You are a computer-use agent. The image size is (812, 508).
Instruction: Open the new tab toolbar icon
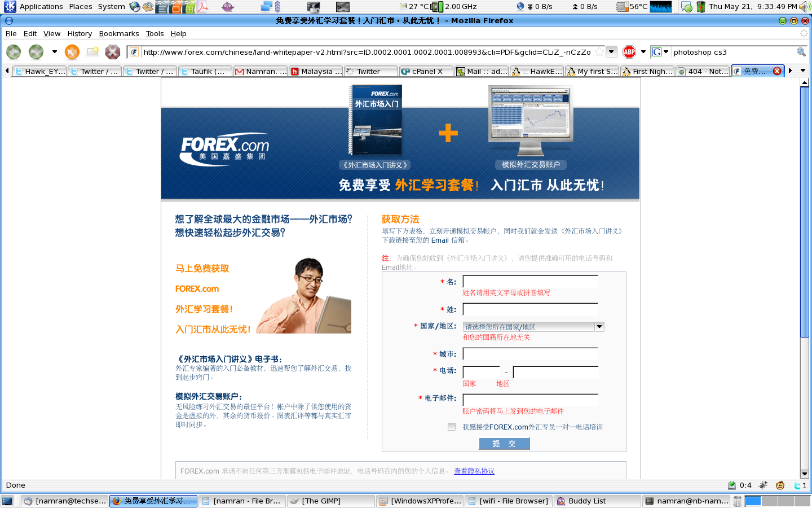[92, 52]
